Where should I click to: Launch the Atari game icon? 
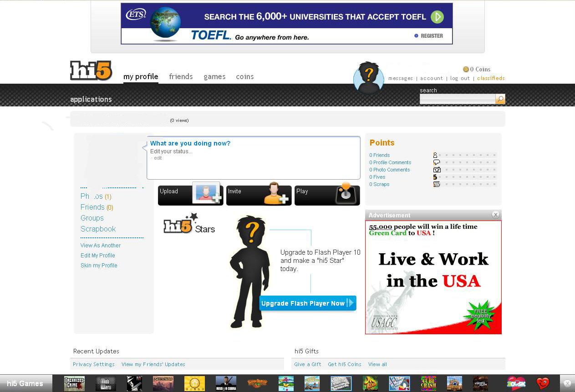click(x=370, y=383)
